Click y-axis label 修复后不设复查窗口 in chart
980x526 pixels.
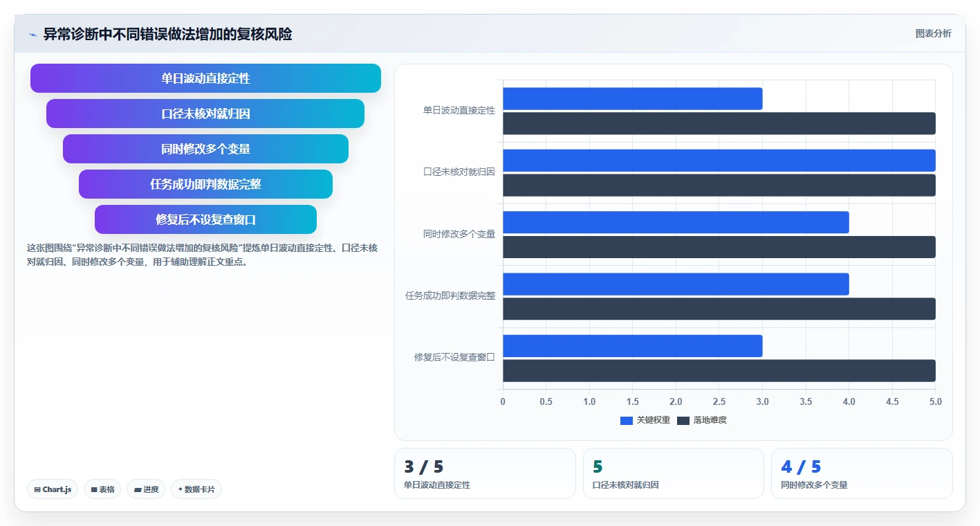pyautogui.click(x=455, y=357)
